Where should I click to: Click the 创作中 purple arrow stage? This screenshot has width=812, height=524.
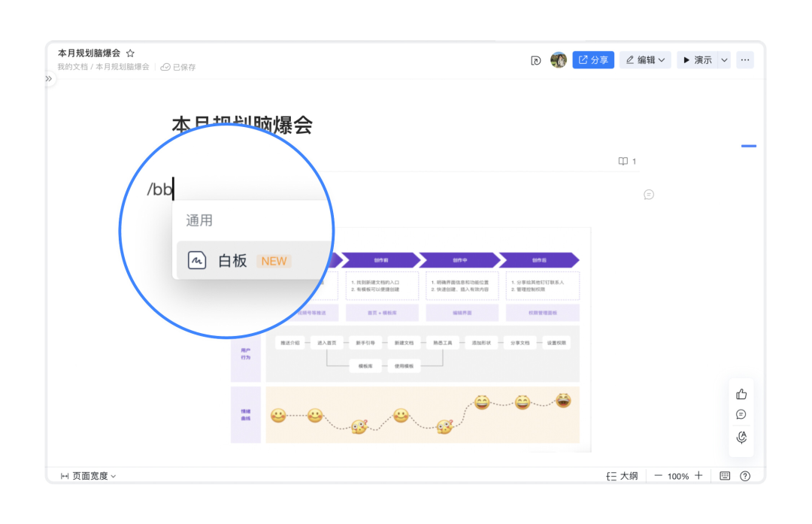point(460,260)
